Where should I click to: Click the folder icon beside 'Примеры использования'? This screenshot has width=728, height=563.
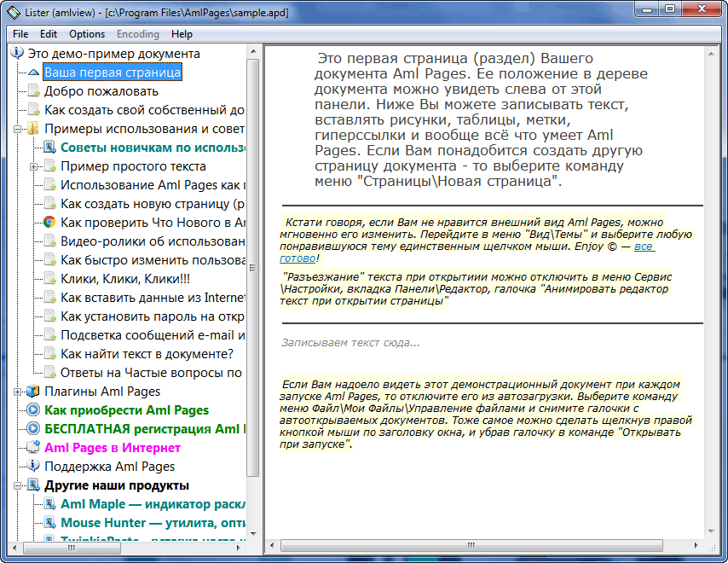tap(33, 129)
